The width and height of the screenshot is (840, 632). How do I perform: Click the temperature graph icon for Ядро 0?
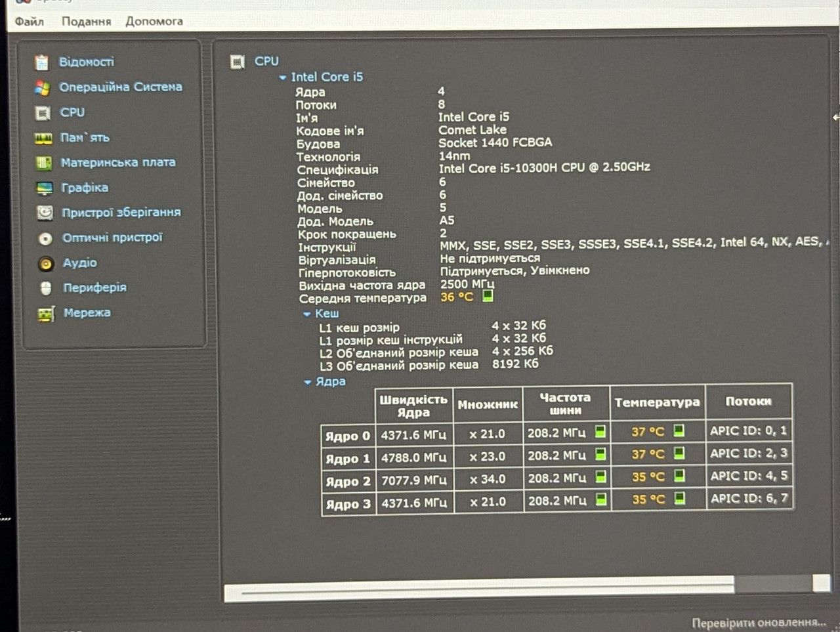679,431
